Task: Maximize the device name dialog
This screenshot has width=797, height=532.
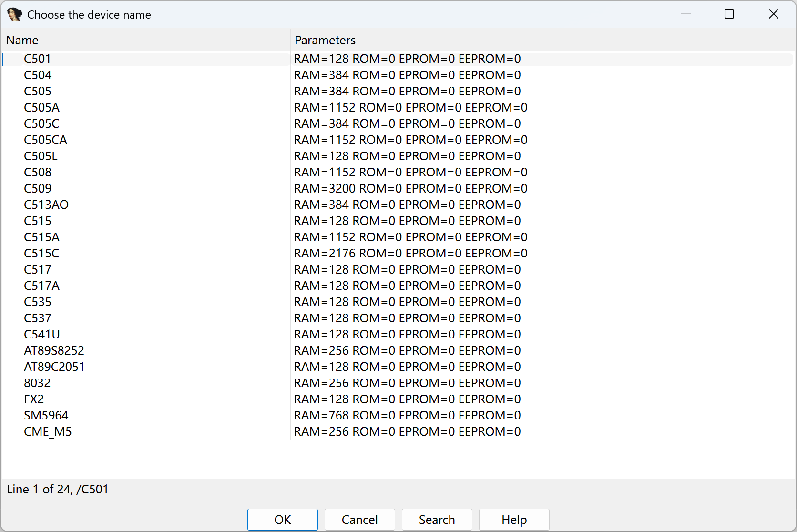Action: click(729, 14)
